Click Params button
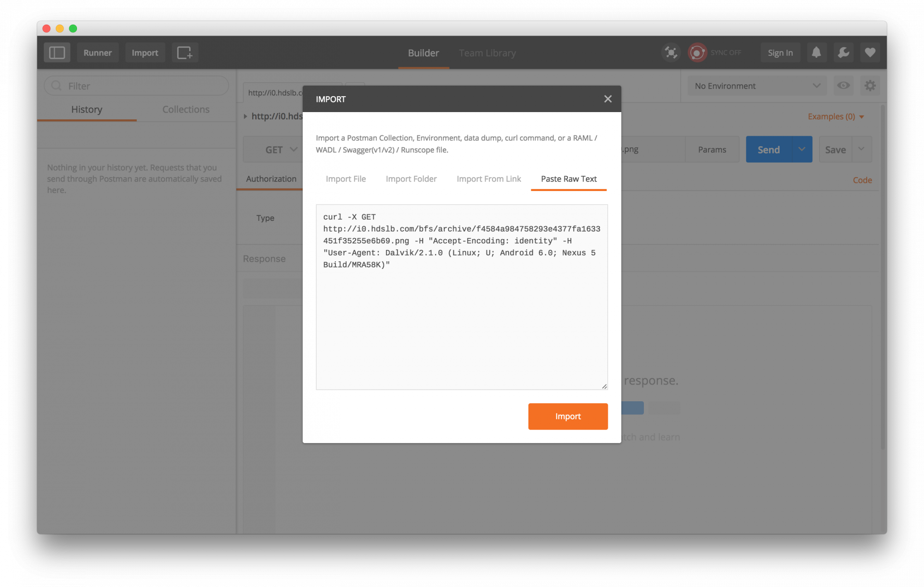This screenshot has width=924, height=587. pyautogui.click(x=712, y=150)
